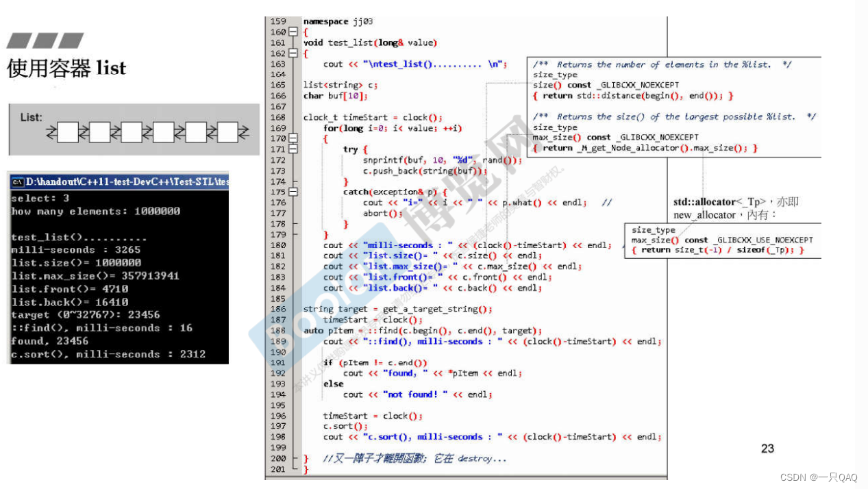Click code line with "list.max_size()= " output
Screen dimensions: 868x489
tap(452, 266)
